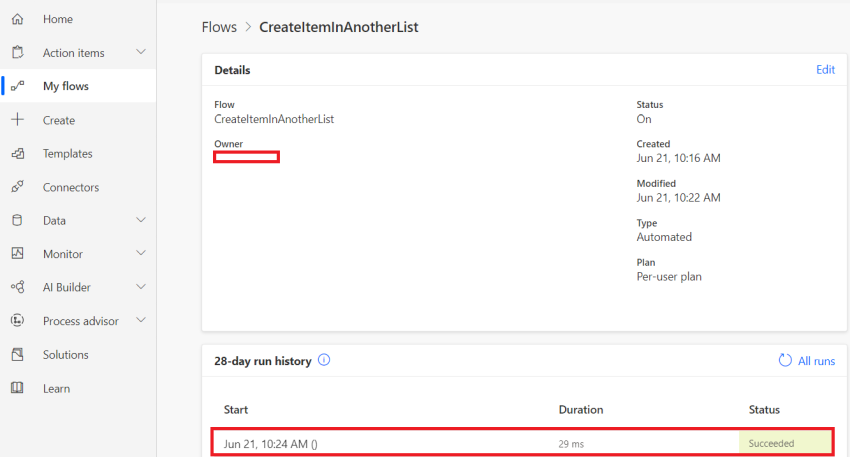The width and height of the screenshot is (850, 457).
Task: Click the Process advisor icon
Action: (x=17, y=321)
